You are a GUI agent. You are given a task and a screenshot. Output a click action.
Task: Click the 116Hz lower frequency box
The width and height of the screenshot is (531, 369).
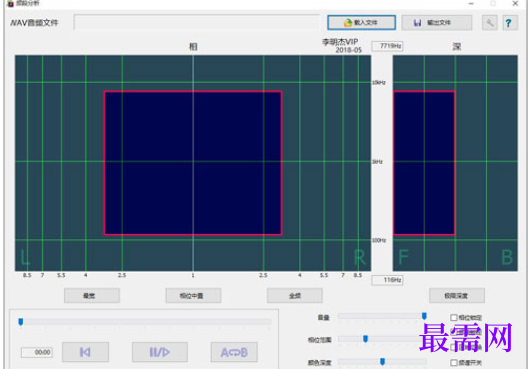coord(387,280)
